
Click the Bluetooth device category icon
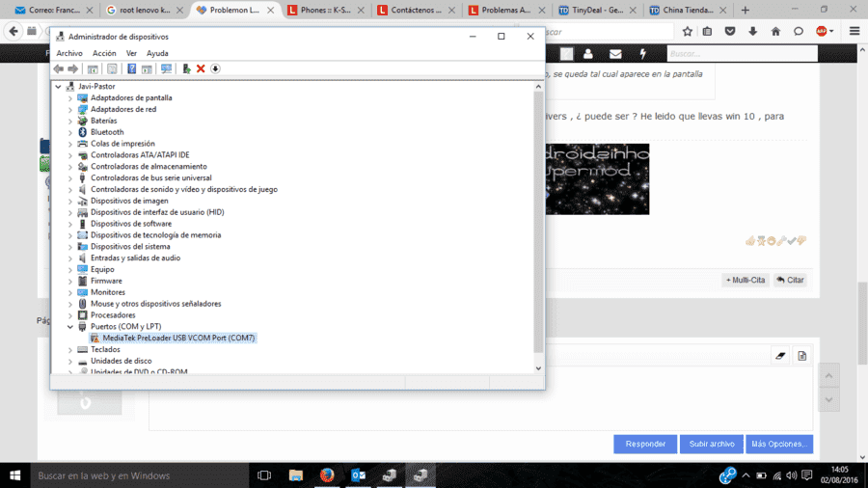[83, 132]
